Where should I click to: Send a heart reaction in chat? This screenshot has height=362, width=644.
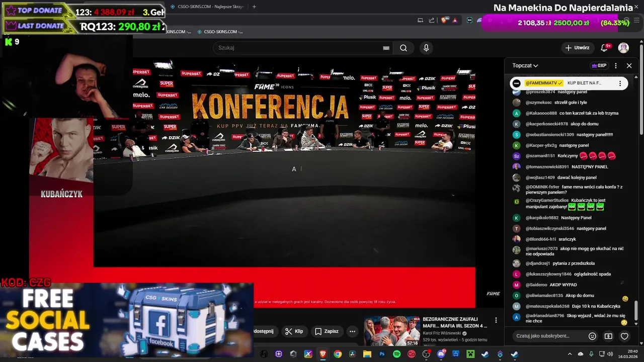pos(624,336)
